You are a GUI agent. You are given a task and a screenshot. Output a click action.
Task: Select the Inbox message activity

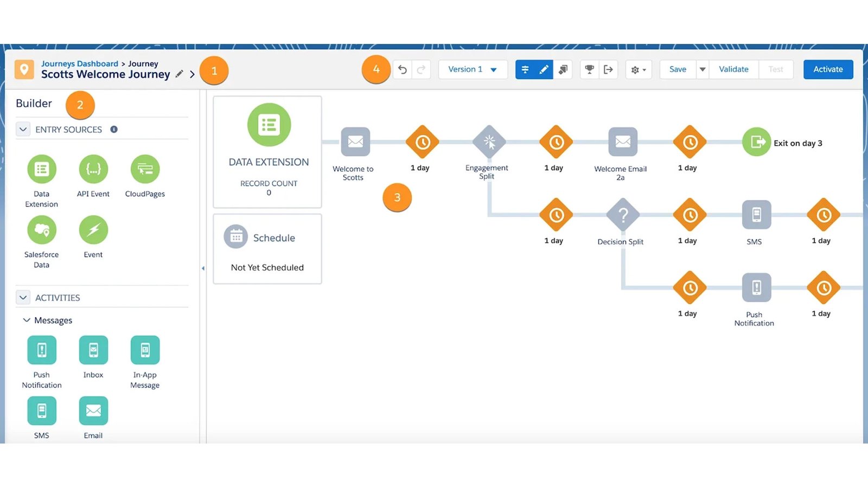93,350
